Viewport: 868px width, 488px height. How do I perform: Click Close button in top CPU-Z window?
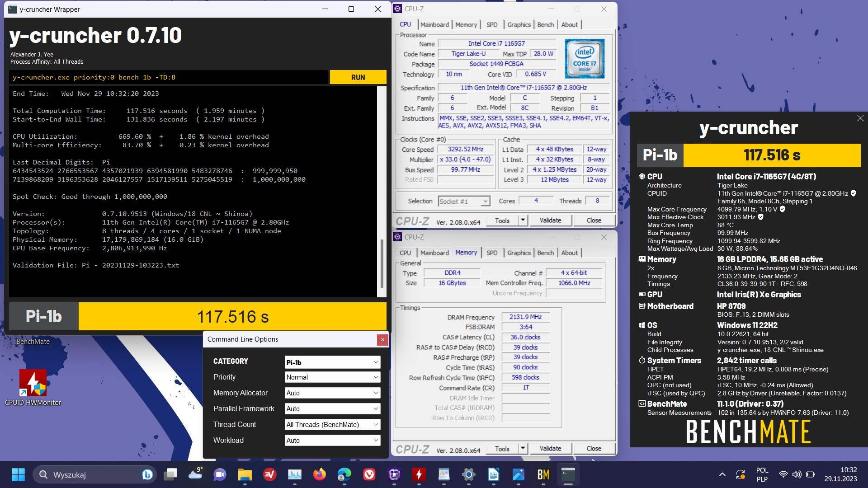click(x=594, y=221)
